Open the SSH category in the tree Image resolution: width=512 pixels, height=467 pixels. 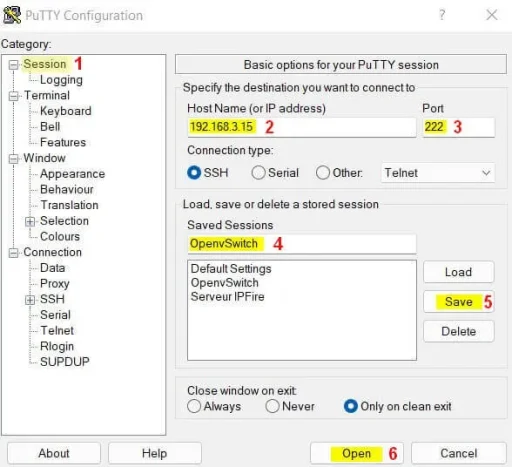[x=52, y=299]
